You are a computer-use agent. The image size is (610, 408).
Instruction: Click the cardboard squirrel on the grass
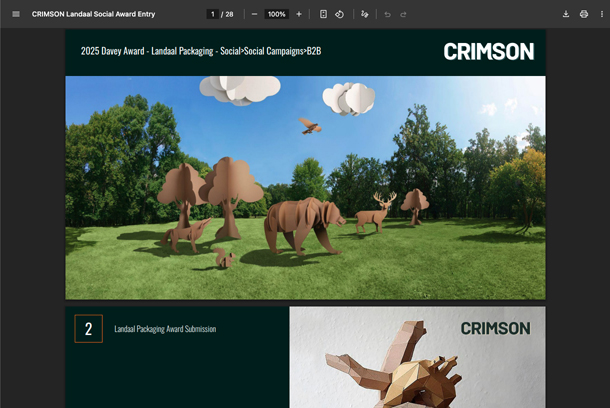tap(224, 258)
